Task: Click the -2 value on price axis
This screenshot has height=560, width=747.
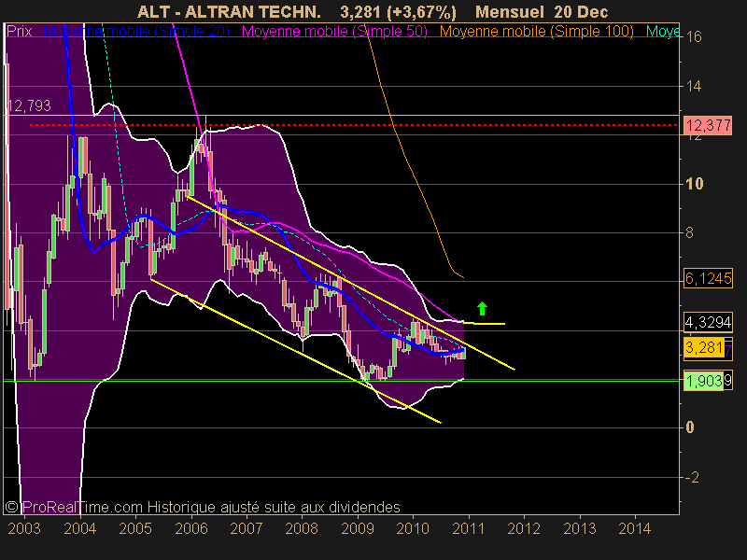Action: [x=692, y=477]
